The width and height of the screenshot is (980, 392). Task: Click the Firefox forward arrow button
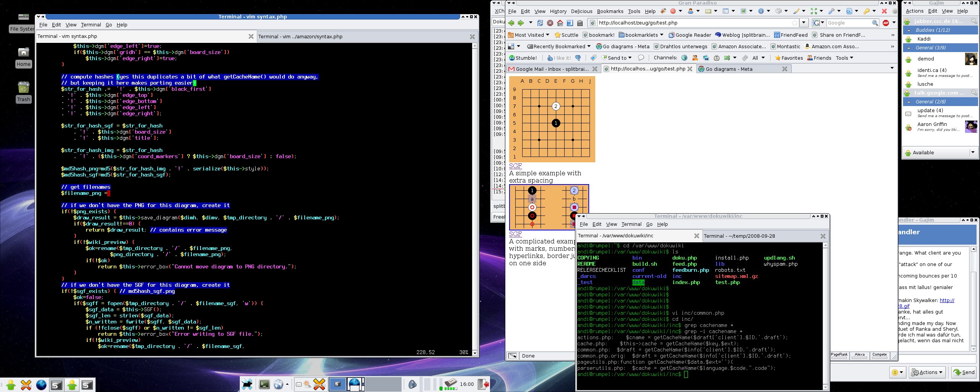pos(521,23)
